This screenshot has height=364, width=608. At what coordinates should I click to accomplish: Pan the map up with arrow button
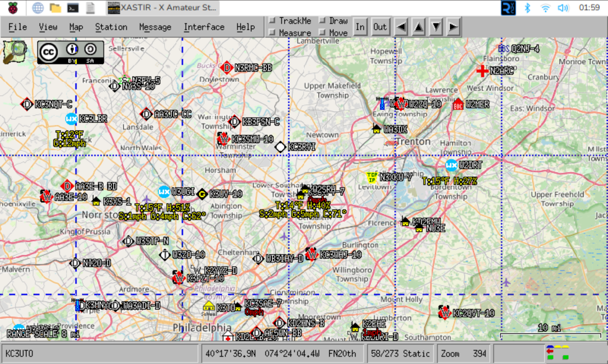point(418,27)
